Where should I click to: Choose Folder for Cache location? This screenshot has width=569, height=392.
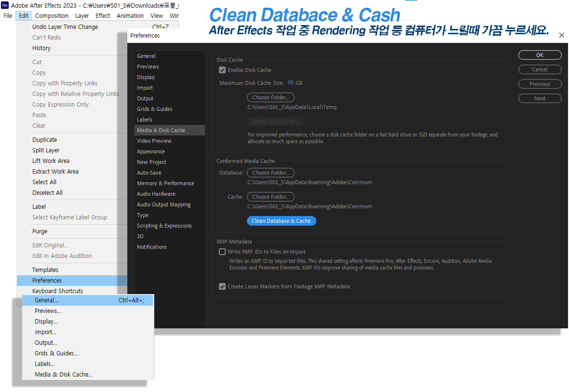tap(271, 197)
